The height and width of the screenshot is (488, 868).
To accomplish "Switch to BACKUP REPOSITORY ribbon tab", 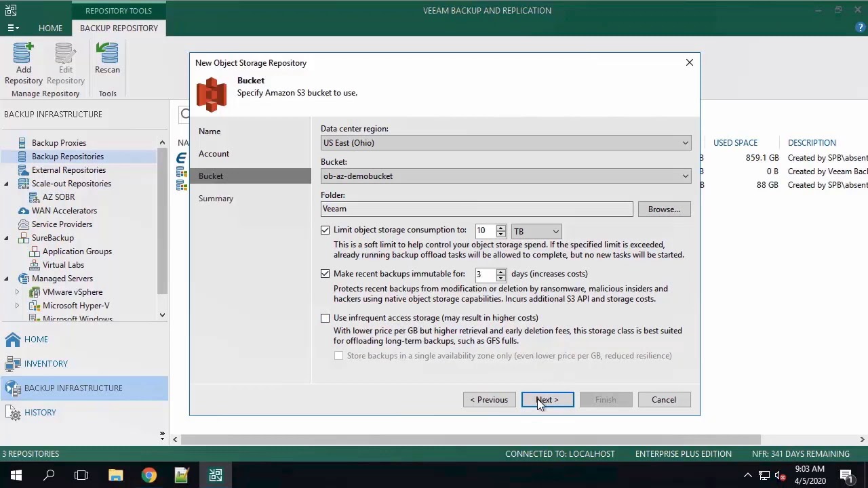I will [x=119, y=28].
